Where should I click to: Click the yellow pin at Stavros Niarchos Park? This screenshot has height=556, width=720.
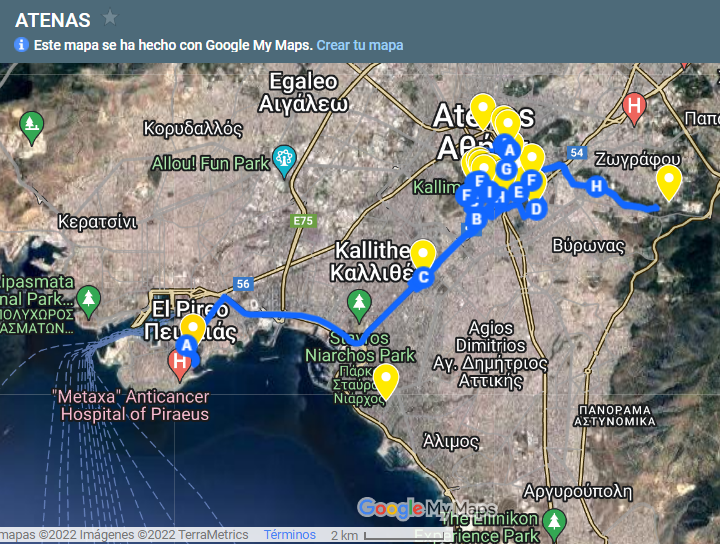pyautogui.click(x=386, y=381)
